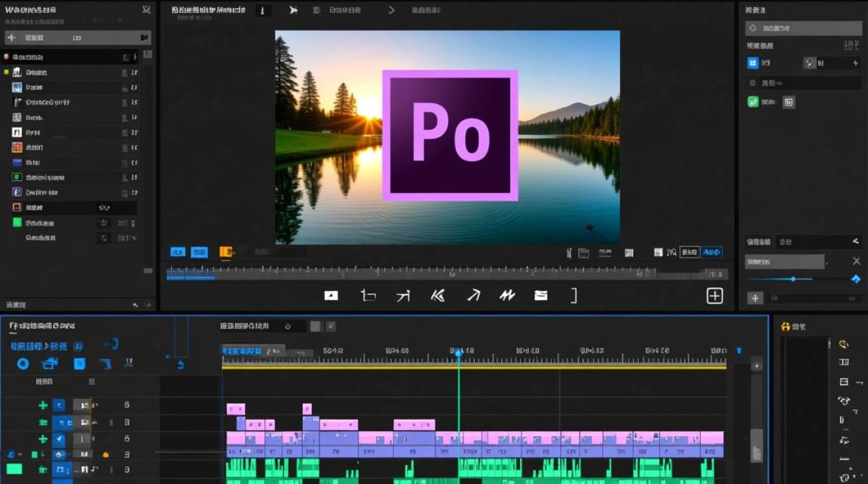Click the orange icon below the preview image

pyautogui.click(x=226, y=252)
